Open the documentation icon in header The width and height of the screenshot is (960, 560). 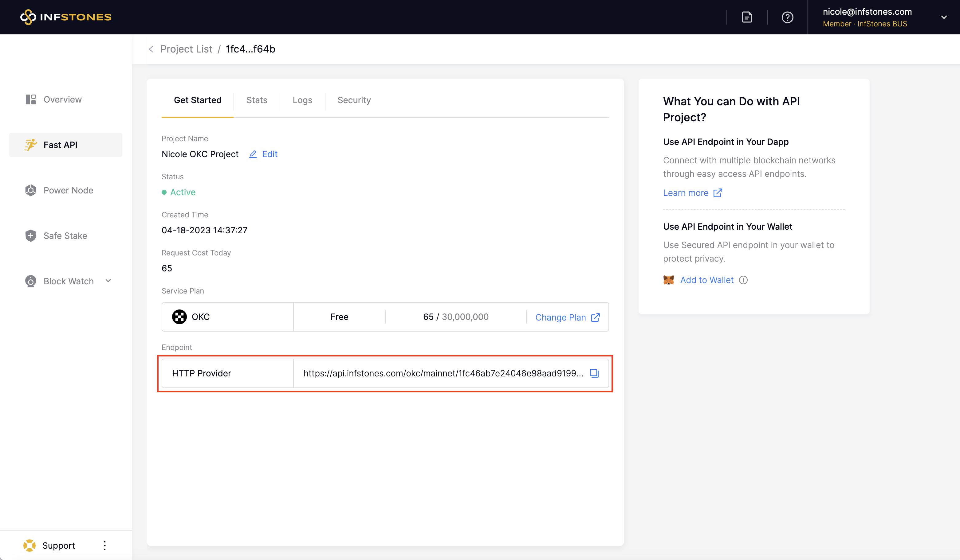tap(747, 17)
